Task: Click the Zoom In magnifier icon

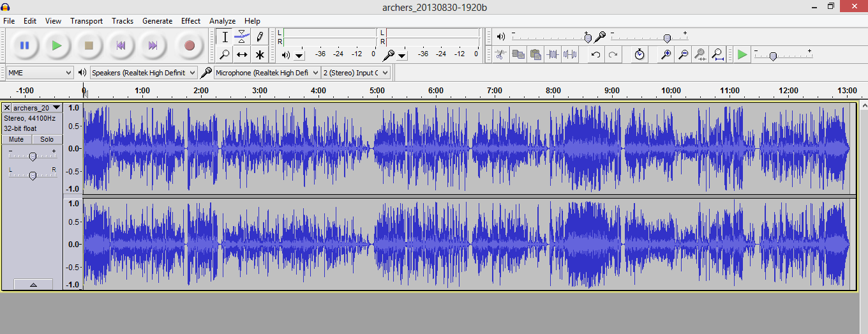Action: pos(666,54)
